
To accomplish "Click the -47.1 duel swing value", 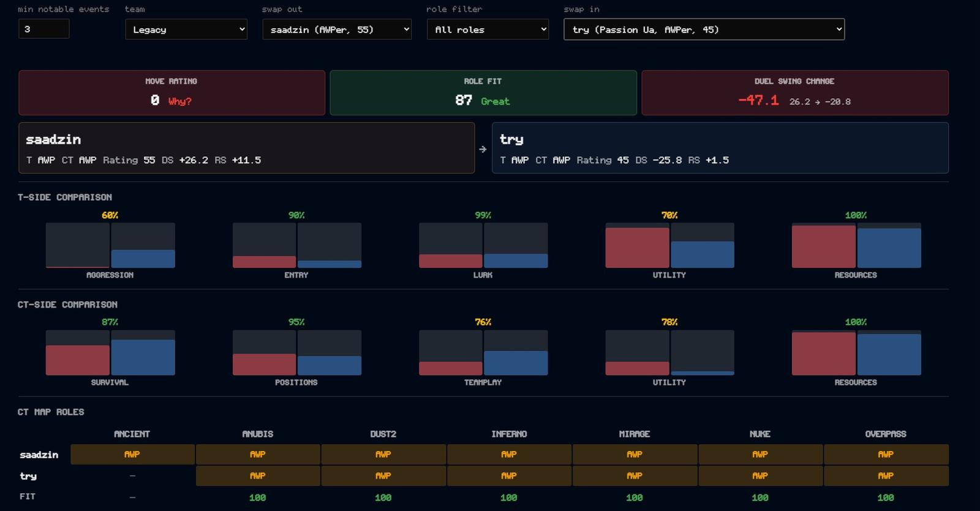I will (758, 100).
